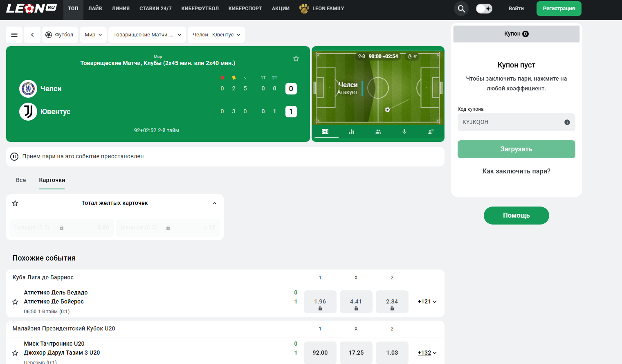Pick odds 2.84 for Atletico De Boyeros
The height and width of the screenshot is (364, 622).
392,302
